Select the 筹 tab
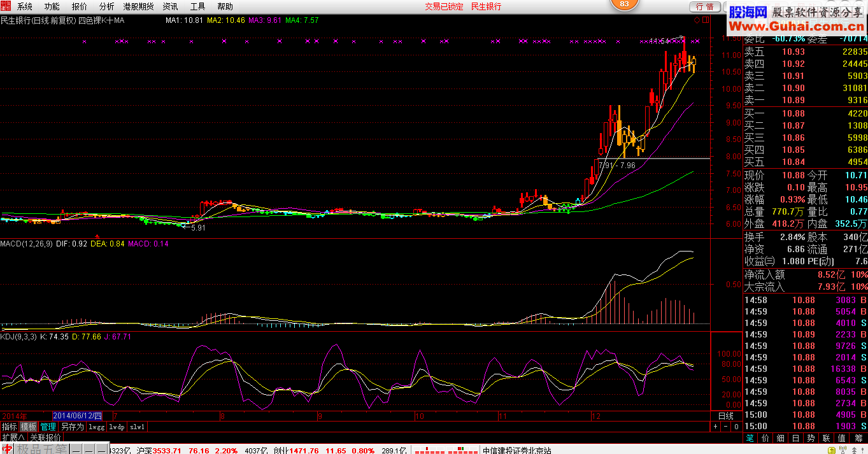The width and height of the screenshot is (868, 454). [858, 438]
